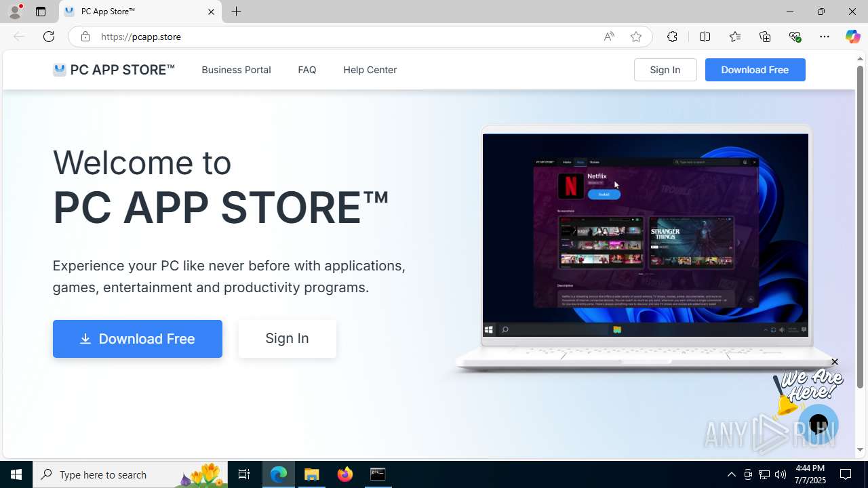Click the header Sign In button
The height and width of the screenshot is (488, 868).
pyautogui.click(x=665, y=70)
